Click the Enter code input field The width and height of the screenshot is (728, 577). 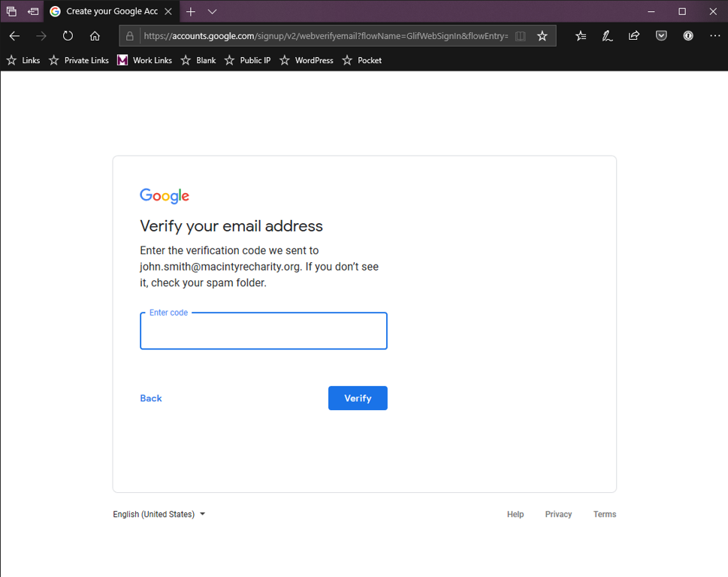click(263, 331)
